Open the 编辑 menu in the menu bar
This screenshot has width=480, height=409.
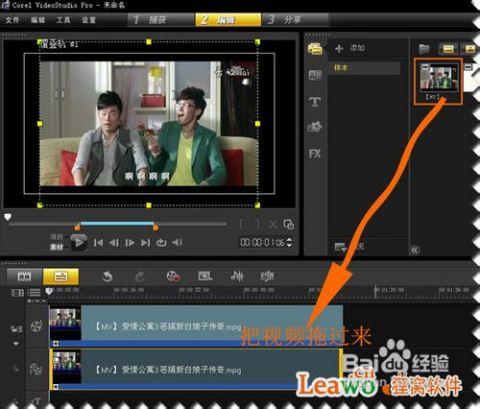38,20
